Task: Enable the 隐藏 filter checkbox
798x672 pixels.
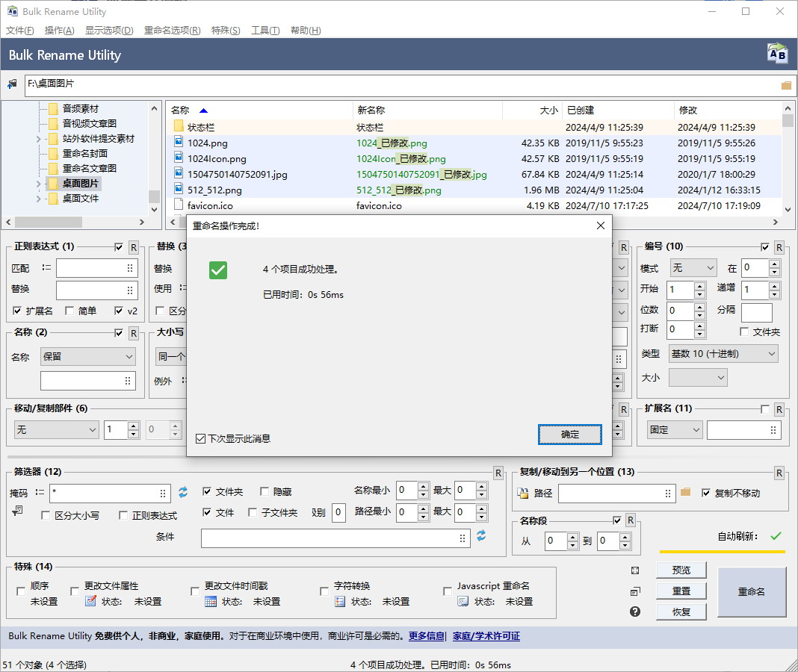Action: (x=265, y=492)
